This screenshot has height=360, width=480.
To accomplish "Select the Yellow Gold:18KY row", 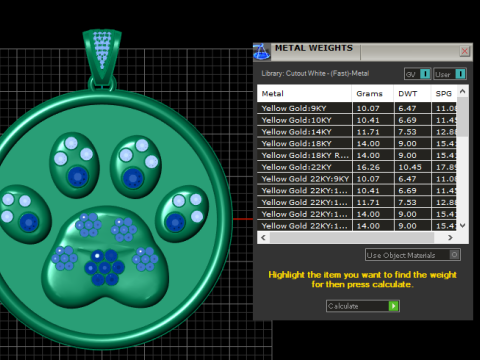I will pyautogui.click(x=357, y=143).
